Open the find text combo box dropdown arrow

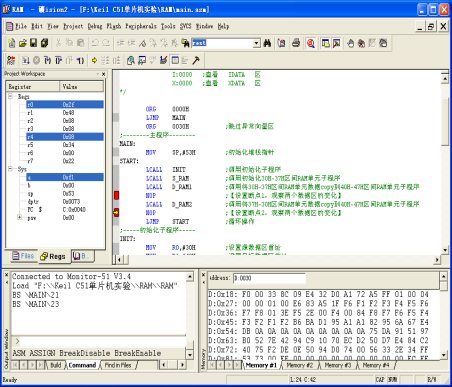[x=256, y=43]
